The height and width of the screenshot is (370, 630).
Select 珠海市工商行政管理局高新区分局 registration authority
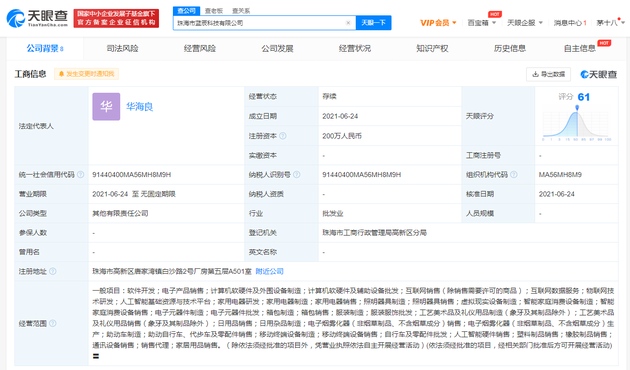click(374, 233)
